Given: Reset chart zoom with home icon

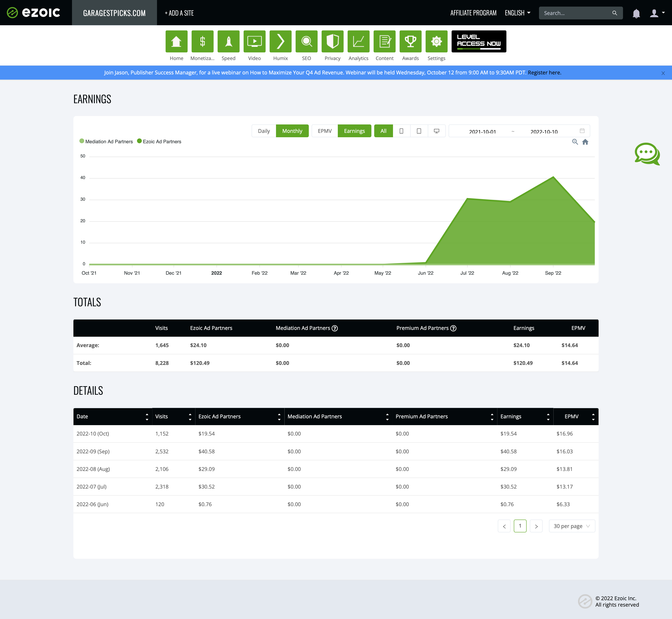Looking at the screenshot, I should click(x=585, y=142).
